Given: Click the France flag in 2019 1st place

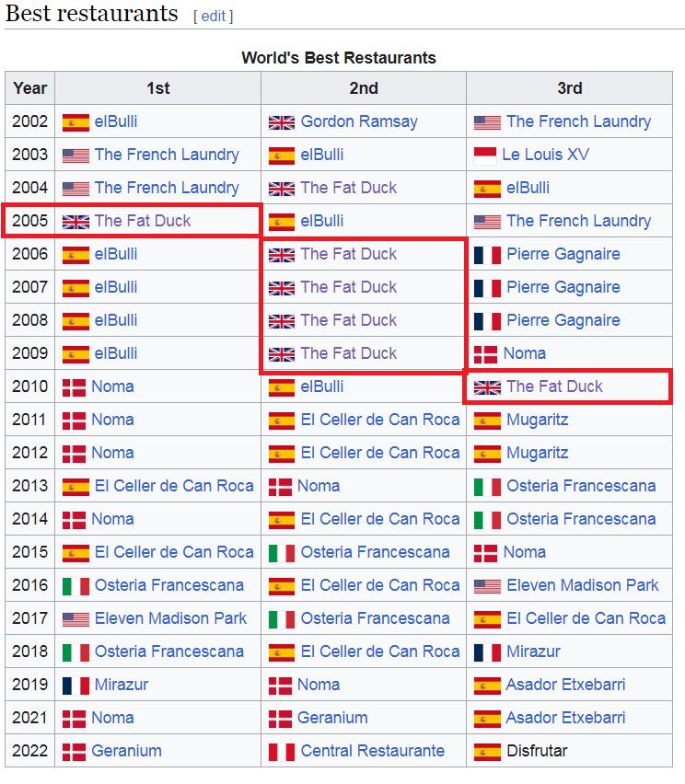Looking at the screenshot, I should (x=75, y=686).
